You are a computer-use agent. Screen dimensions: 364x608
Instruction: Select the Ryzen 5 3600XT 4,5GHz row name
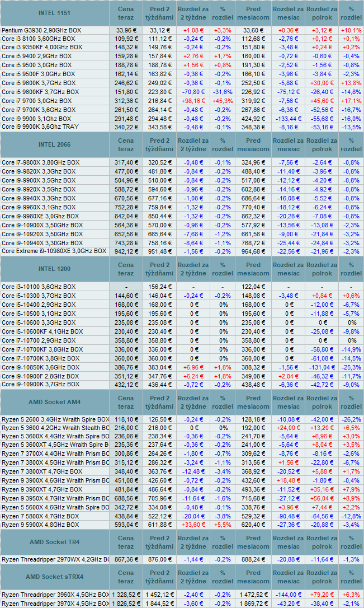(x=55, y=445)
